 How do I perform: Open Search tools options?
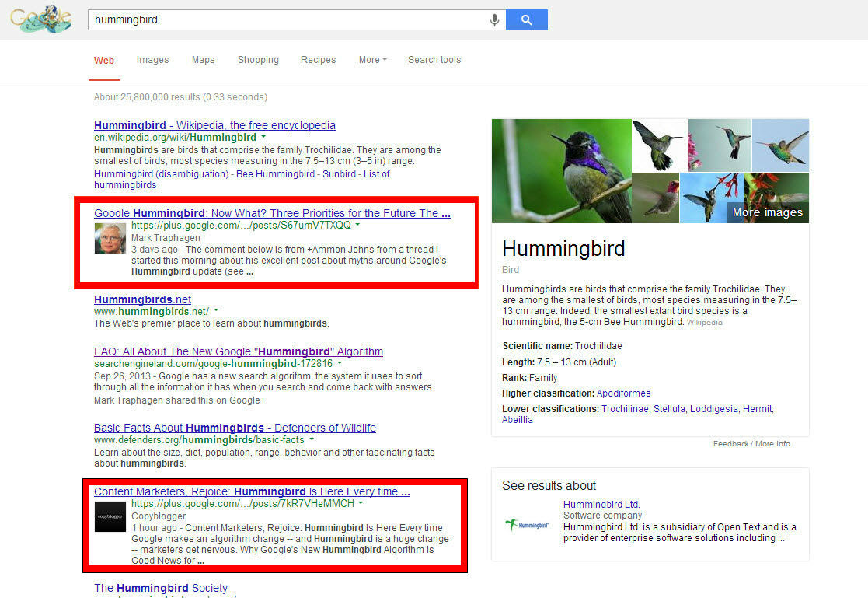tap(434, 60)
